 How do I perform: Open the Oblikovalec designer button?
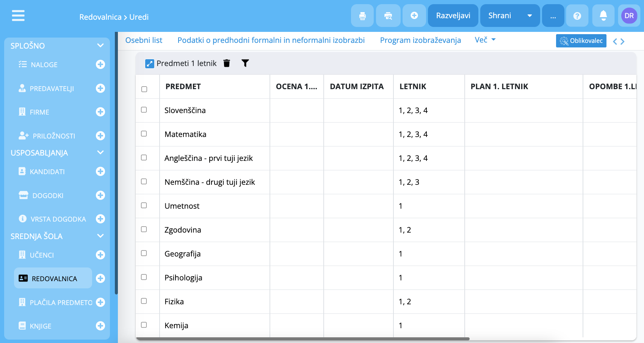click(x=581, y=41)
